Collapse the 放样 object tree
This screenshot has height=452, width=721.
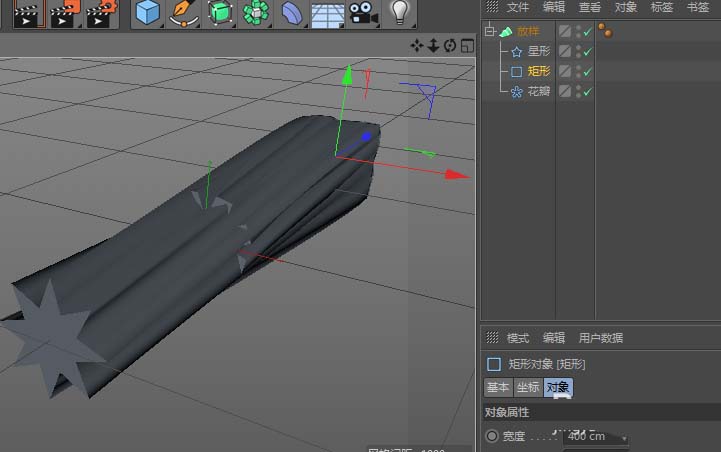[490, 32]
